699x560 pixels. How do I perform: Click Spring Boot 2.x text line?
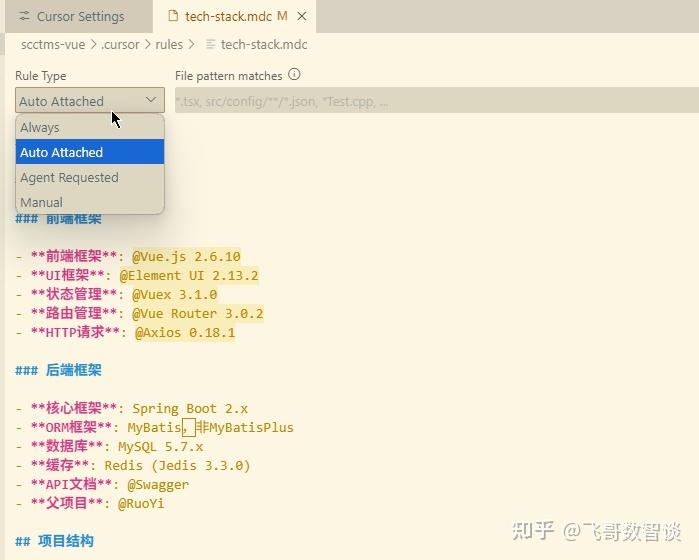pyautogui.click(x=190, y=408)
